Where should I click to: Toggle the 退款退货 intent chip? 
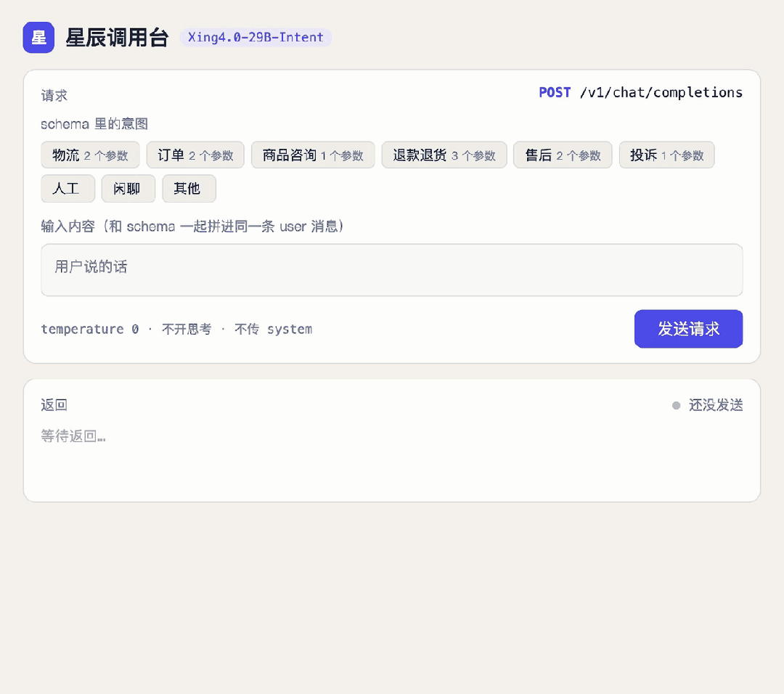(444, 155)
